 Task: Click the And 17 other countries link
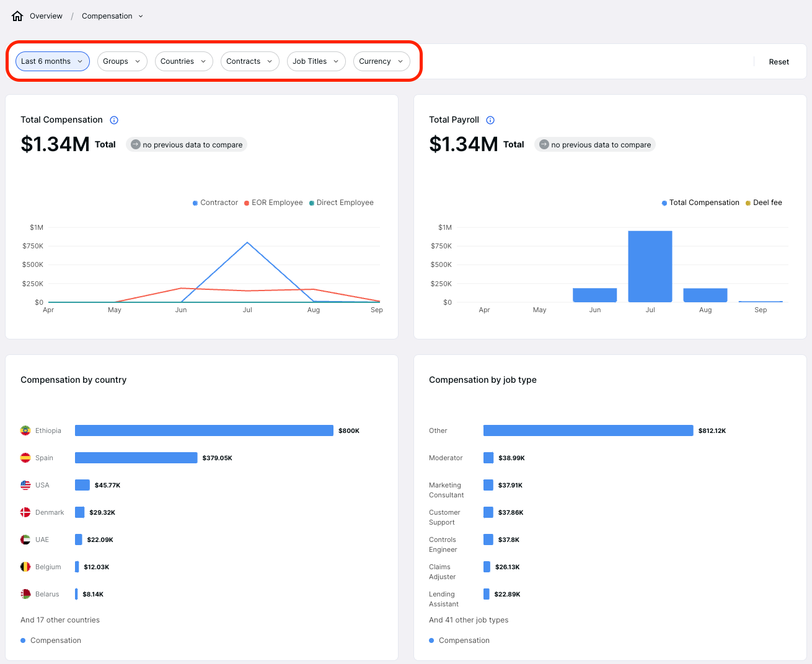point(60,619)
